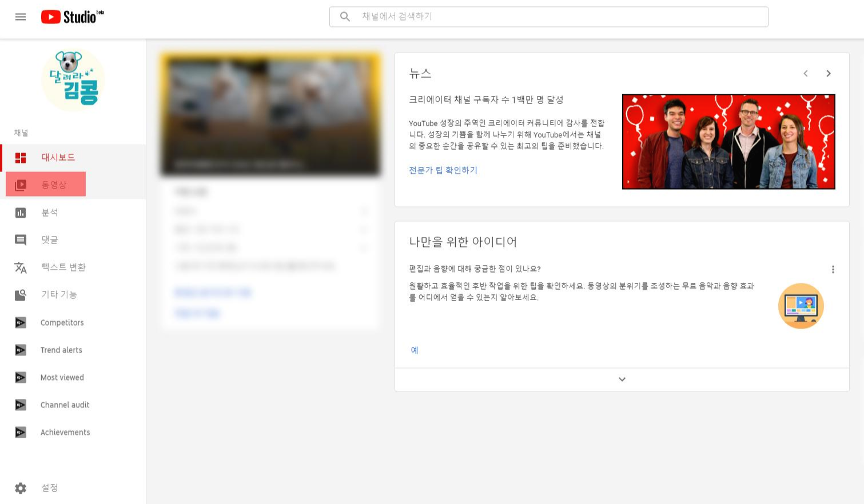Click the Channel audit extension icon
This screenshot has height=504, width=864.
click(x=21, y=405)
